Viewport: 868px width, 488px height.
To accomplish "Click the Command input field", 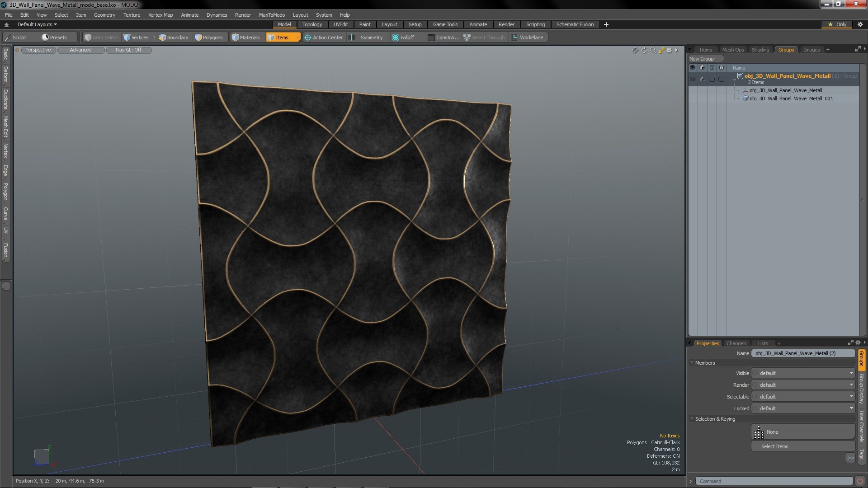I will click(774, 481).
